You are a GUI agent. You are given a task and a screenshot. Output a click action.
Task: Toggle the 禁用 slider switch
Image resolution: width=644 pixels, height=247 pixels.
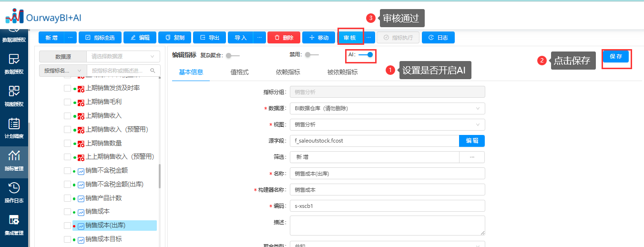[311, 55]
